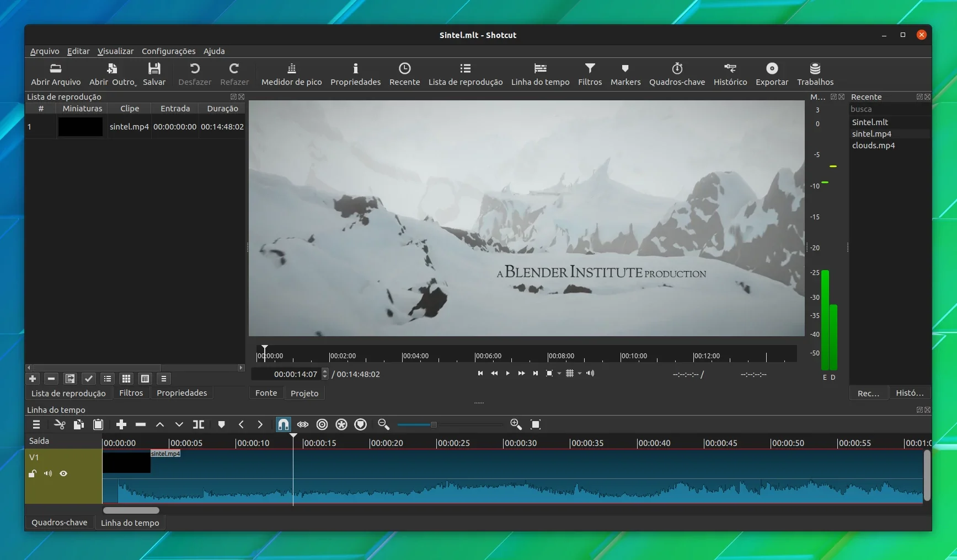The image size is (957, 560).
Task: Hide the V1 track video
Action: click(63, 473)
